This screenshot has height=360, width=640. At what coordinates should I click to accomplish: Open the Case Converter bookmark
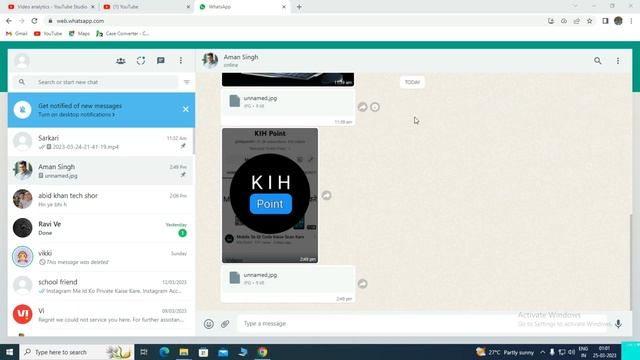click(122, 33)
